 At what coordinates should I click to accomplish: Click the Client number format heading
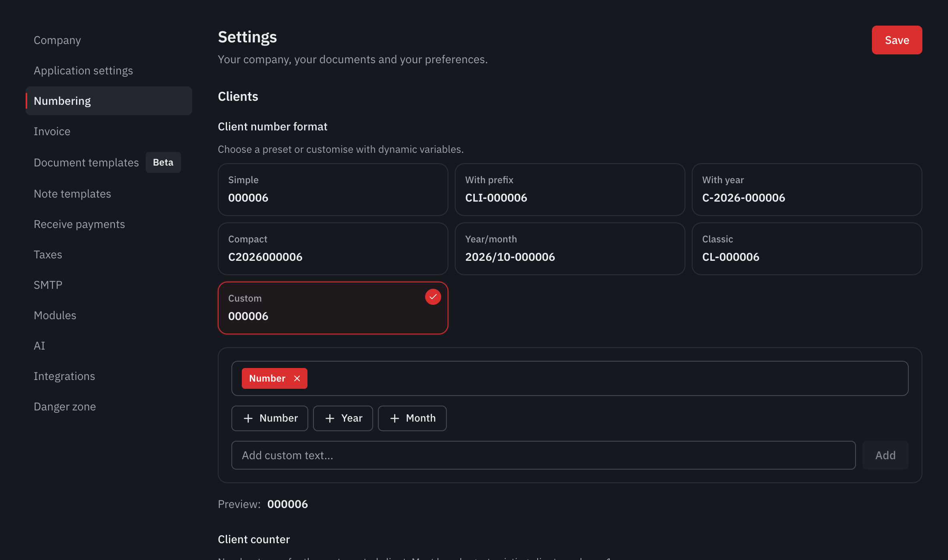pos(273,126)
